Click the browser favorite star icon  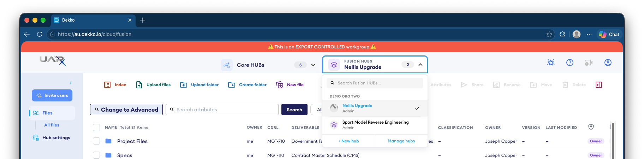(549, 34)
